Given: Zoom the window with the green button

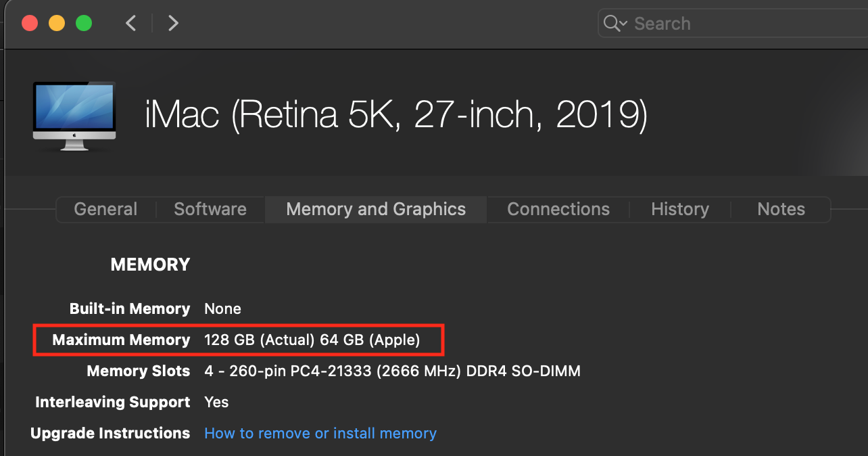Looking at the screenshot, I should coord(84,23).
